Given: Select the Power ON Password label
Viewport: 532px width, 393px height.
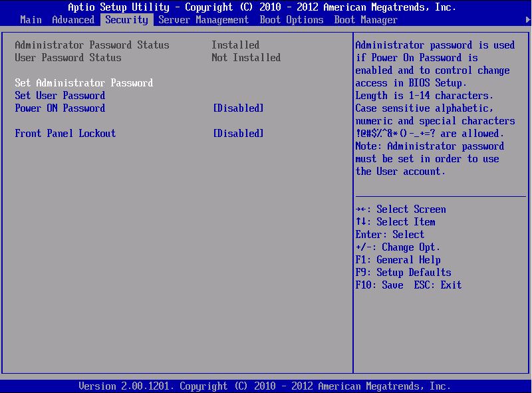Looking at the screenshot, I should (60, 108).
